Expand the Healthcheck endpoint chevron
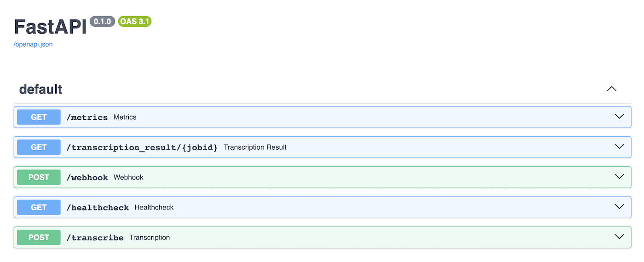 click(x=619, y=207)
